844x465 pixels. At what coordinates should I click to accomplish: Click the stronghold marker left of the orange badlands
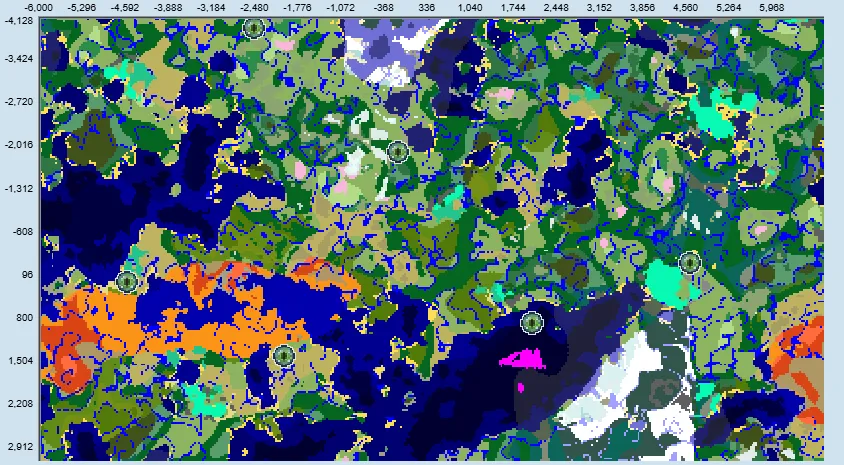[127, 282]
